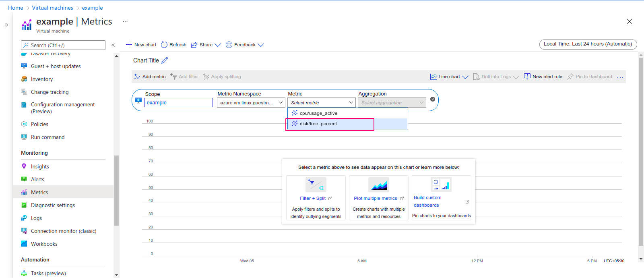Go to Virtual machines in the breadcrumb

(x=53, y=8)
